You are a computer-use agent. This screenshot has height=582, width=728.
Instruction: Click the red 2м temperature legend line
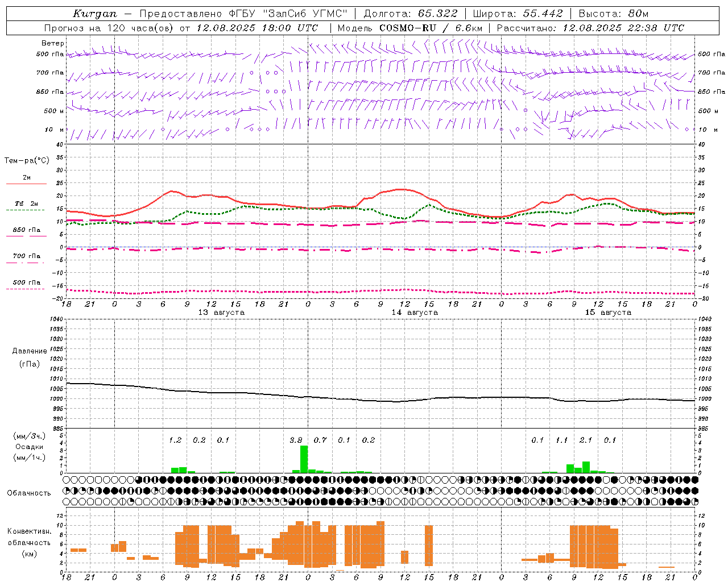[27, 184]
